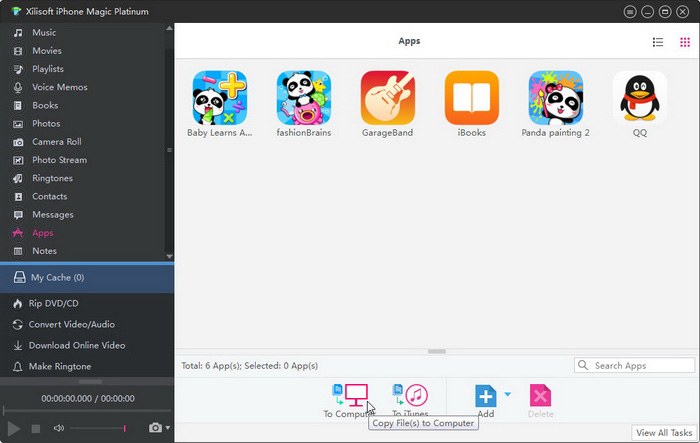
Task: Open the Download Online Video tool
Action: coord(78,345)
